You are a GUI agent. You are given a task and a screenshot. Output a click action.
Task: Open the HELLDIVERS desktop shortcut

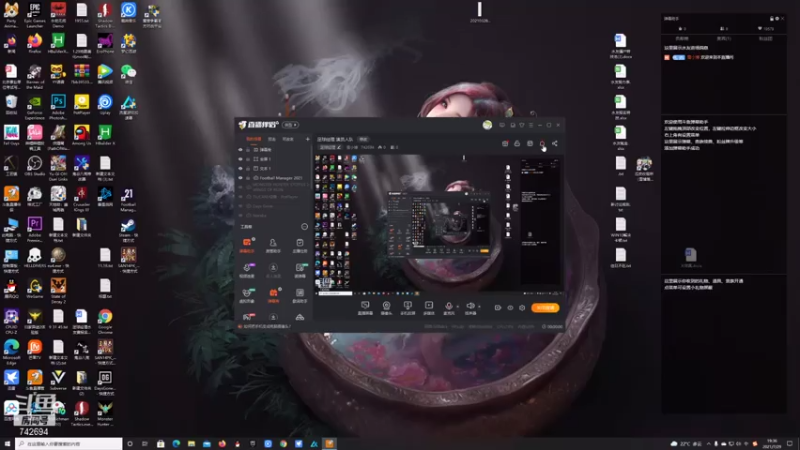[x=35, y=258]
